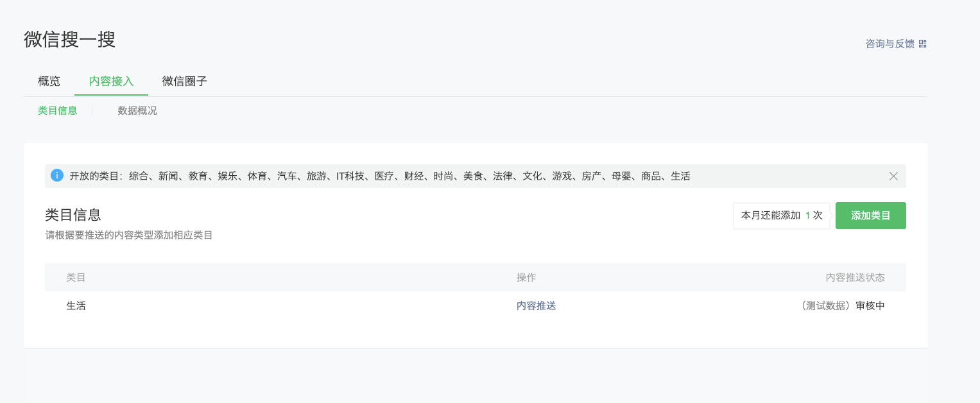Image resolution: width=980 pixels, height=403 pixels.
Task: Click the QR code icon beside 咨询与反馈
Action: (923, 44)
